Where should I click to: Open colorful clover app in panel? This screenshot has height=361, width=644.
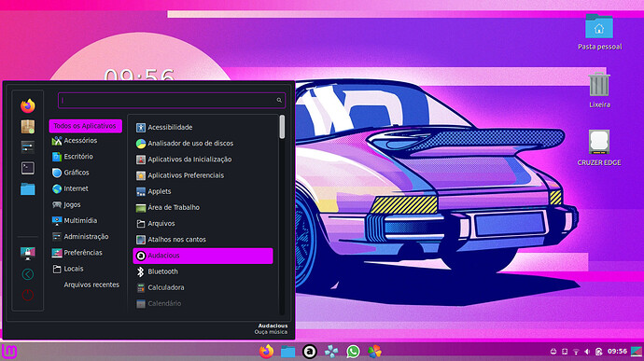tap(374, 352)
